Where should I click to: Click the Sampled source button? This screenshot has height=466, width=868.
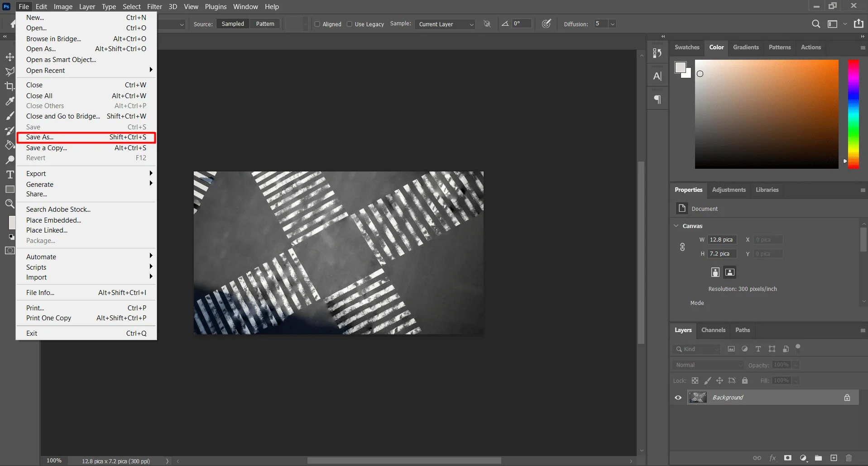233,24
